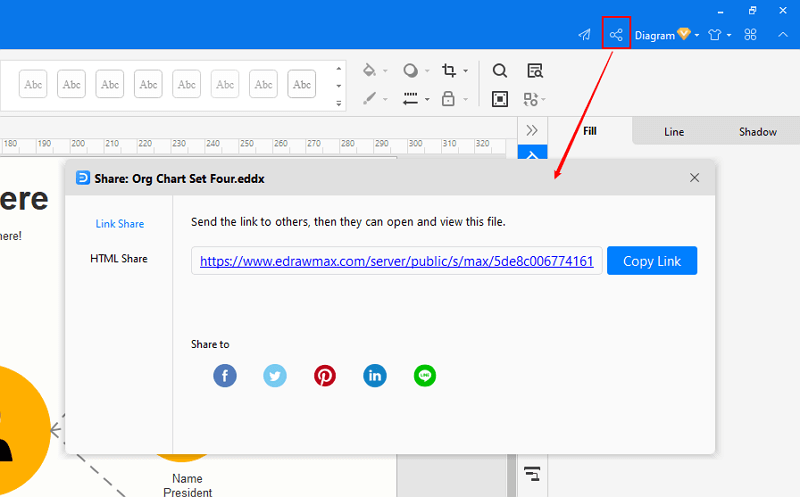Close the Share dialog

pos(694,178)
